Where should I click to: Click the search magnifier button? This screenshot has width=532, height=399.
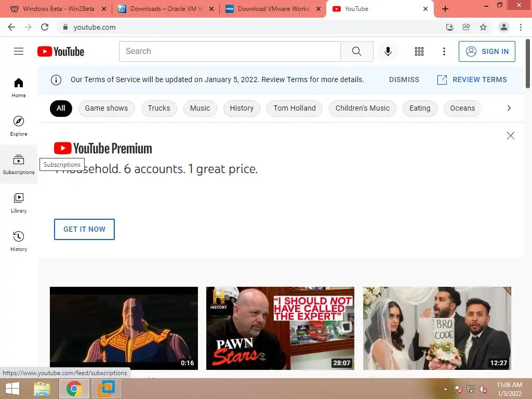tap(356, 51)
